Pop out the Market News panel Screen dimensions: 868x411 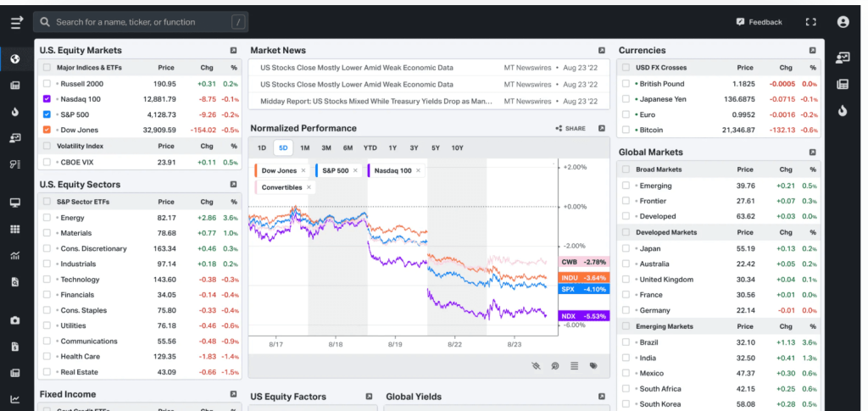click(602, 50)
